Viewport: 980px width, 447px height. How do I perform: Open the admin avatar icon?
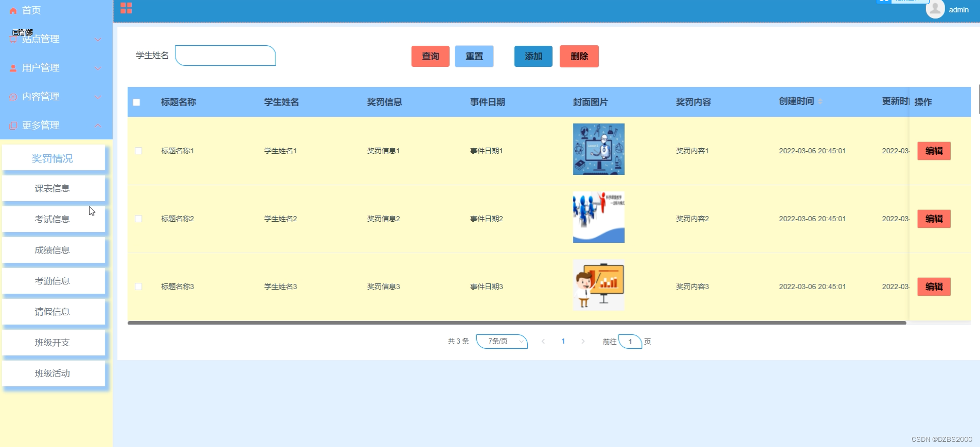click(x=935, y=9)
